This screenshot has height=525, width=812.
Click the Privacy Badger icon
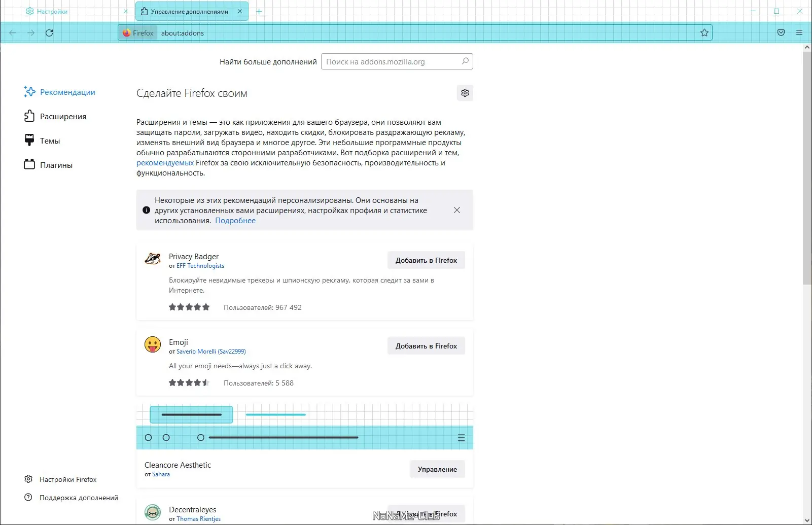153,259
